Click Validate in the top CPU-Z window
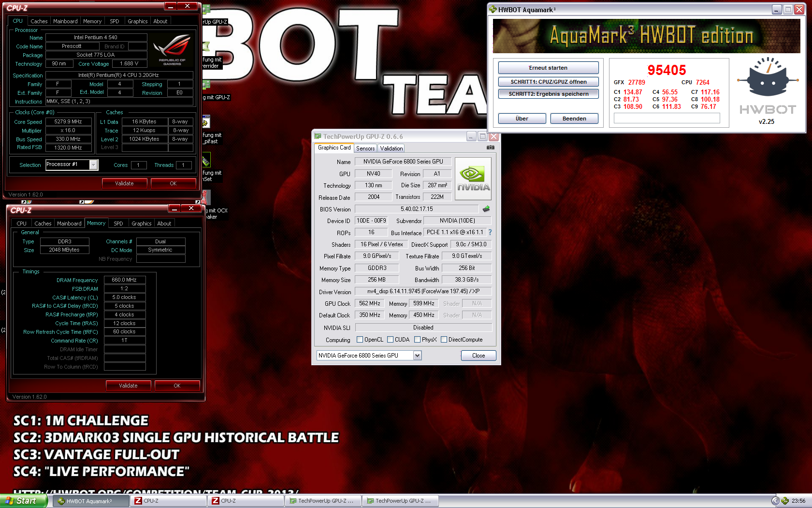The height and width of the screenshot is (508, 812). coord(124,183)
